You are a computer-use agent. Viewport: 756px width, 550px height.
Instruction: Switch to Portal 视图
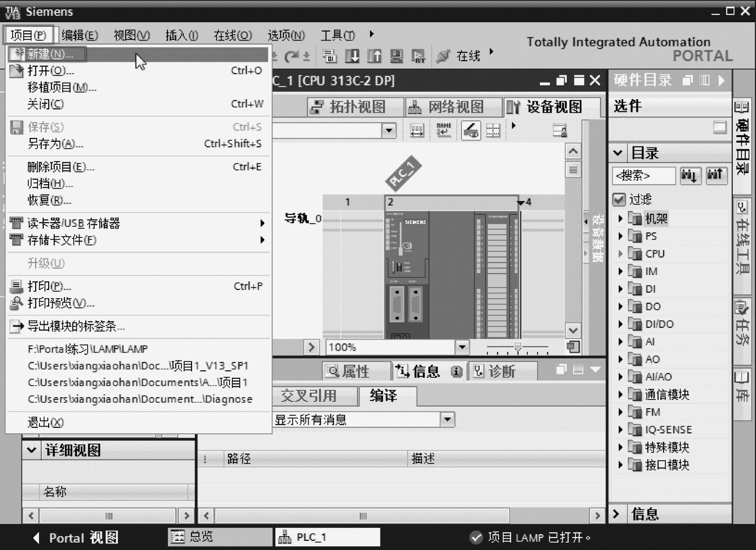[76, 537]
